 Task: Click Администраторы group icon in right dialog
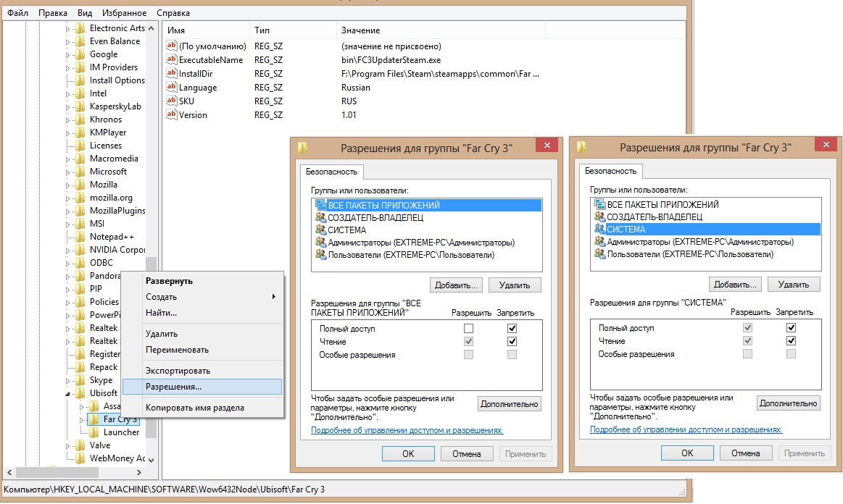[x=599, y=242]
